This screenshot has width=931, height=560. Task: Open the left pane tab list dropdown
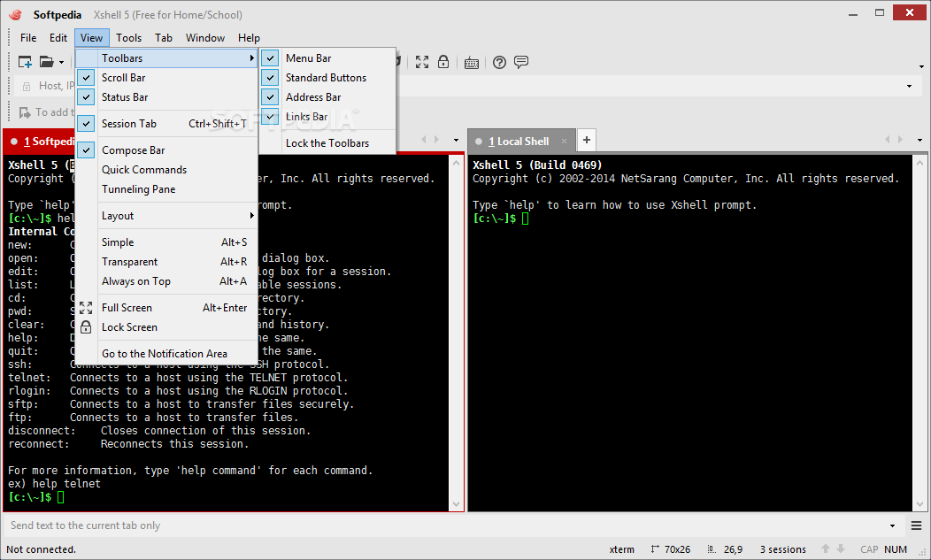(x=456, y=141)
